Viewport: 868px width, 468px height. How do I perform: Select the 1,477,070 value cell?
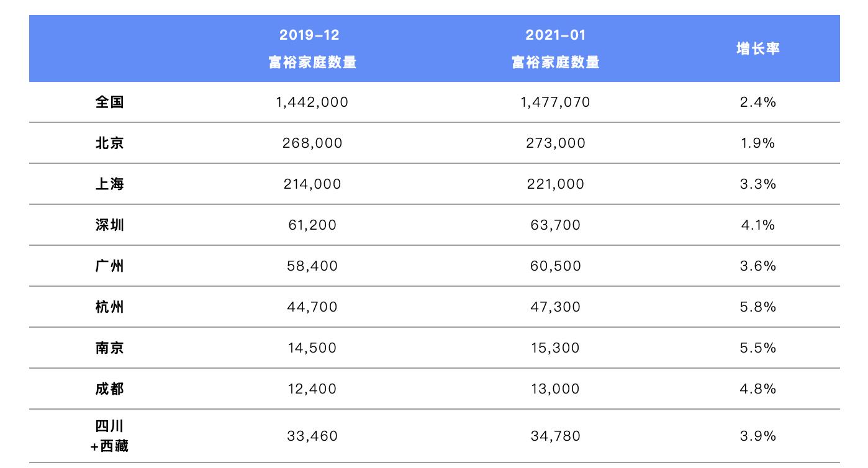555,102
